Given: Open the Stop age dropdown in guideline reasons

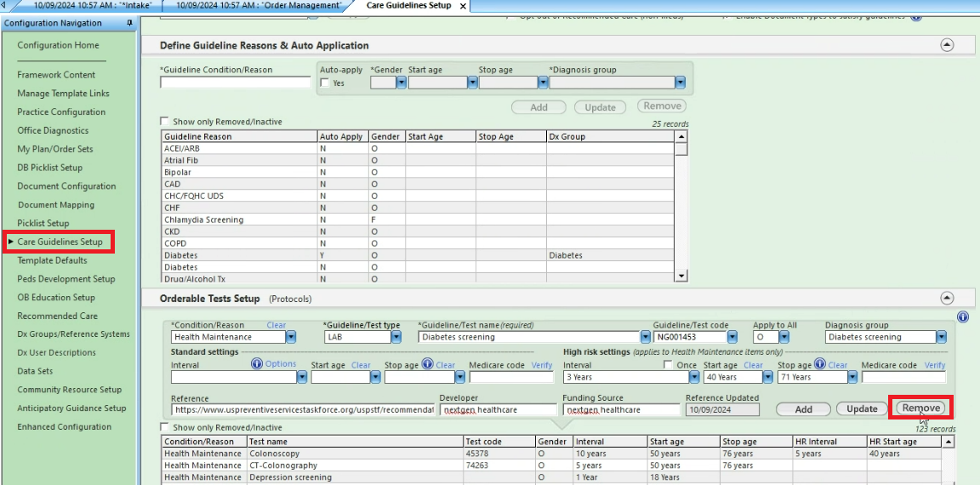Looking at the screenshot, I should click(543, 83).
